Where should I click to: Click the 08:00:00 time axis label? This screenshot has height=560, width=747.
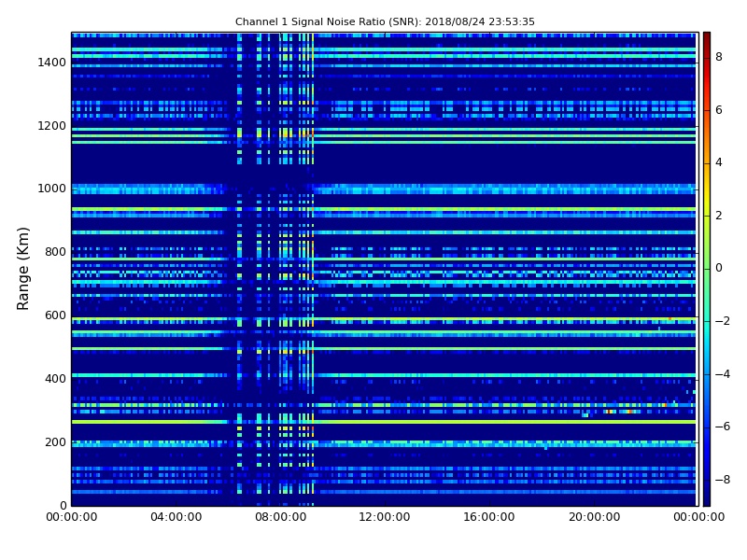(281, 517)
